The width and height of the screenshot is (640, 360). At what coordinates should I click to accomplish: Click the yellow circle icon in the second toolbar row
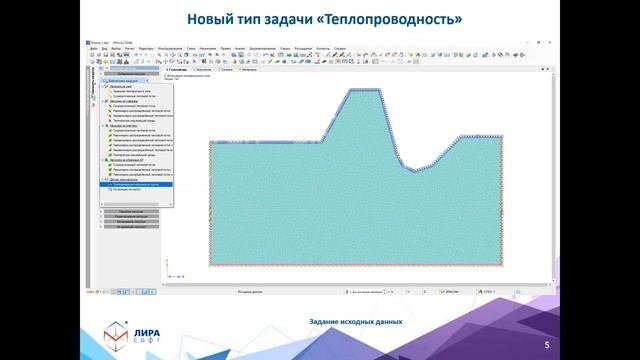click(x=106, y=62)
